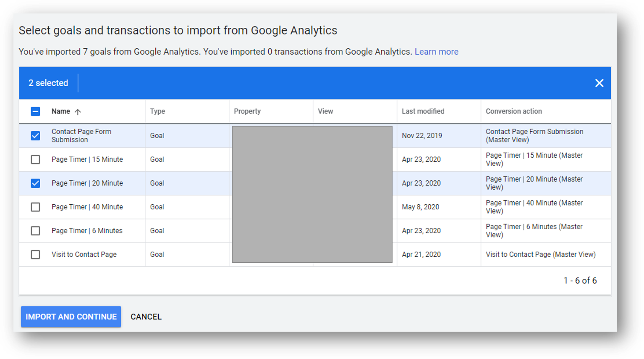644x359 pixels.
Task: Click 'Goal' type in Contact Page Form row
Action: pos(157,136)
